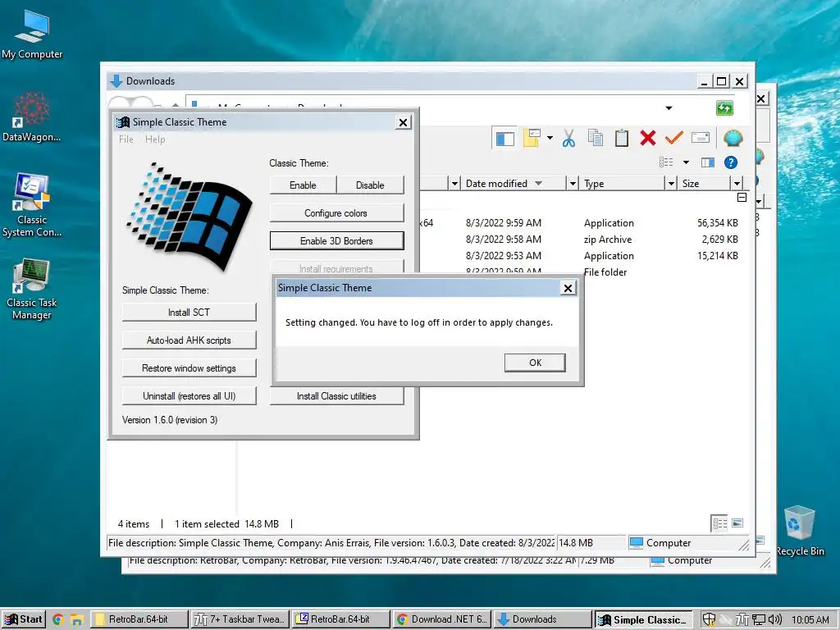Open the Classic Shell seashell settings icon
Screen dimensions: 840x630
pos(733,138)
